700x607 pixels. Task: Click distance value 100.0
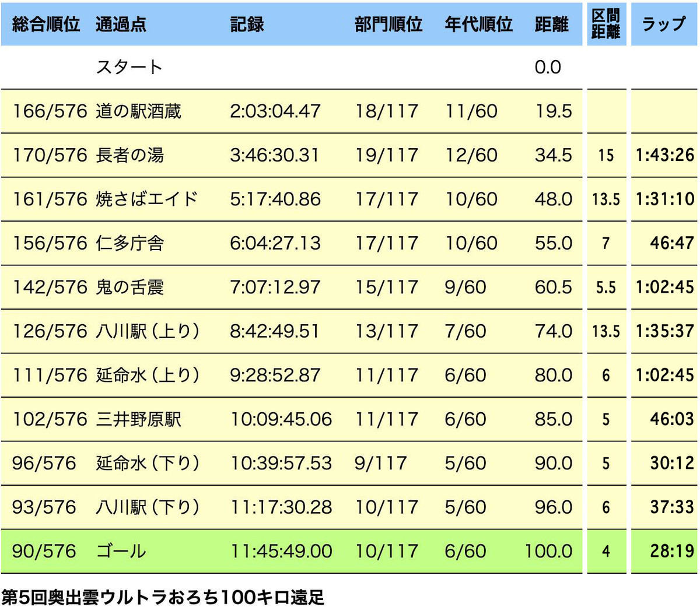point(548,551)
